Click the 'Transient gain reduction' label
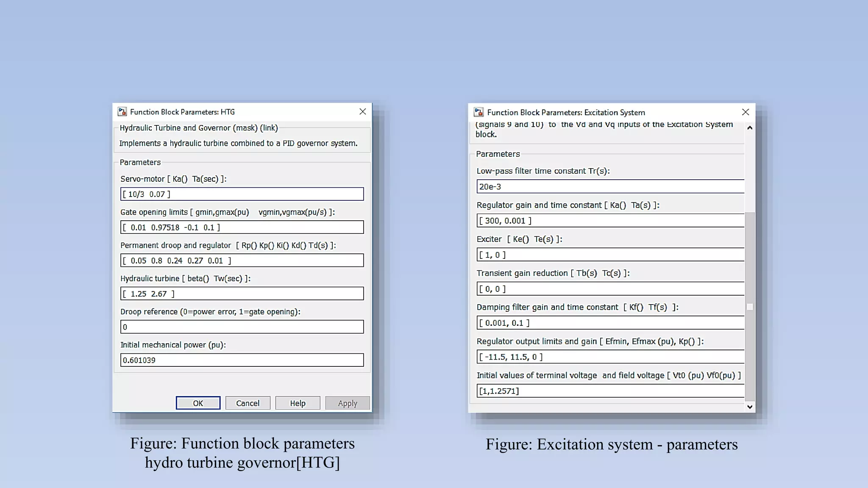 553,273
